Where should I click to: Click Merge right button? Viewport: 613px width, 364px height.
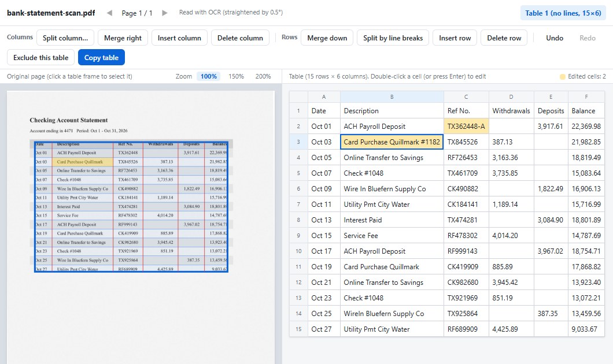pyautogui.click(x=123, y=38)
